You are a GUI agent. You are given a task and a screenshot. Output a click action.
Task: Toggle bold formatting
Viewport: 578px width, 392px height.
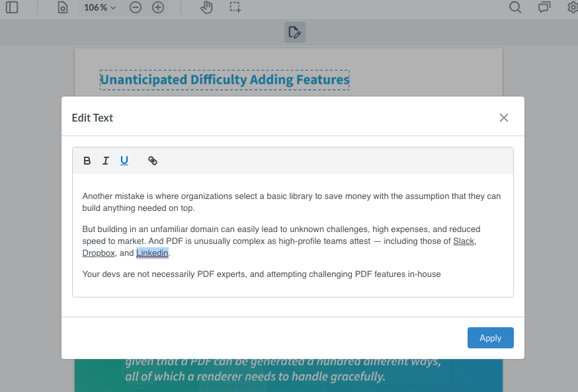87,160
